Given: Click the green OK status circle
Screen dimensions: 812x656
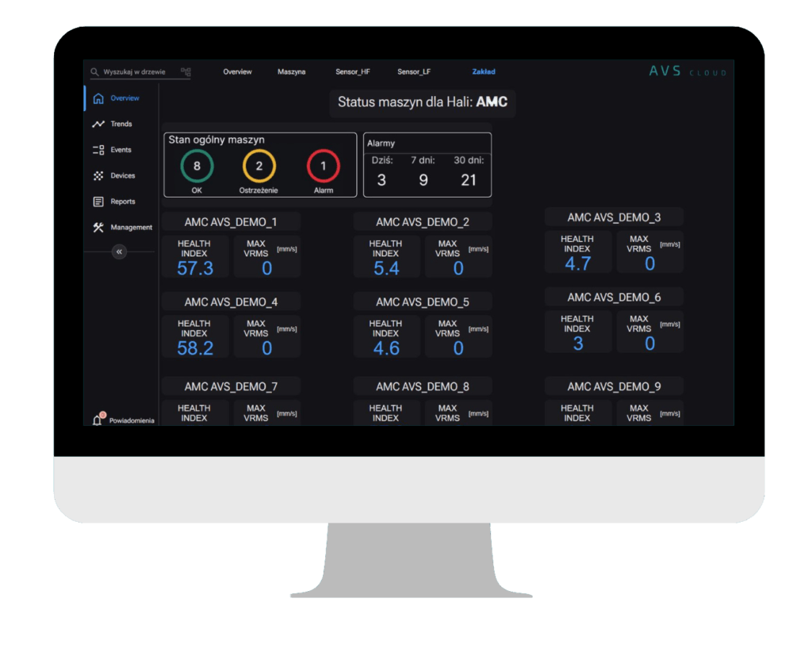Looking at the screenshot, I should (197, 166).
